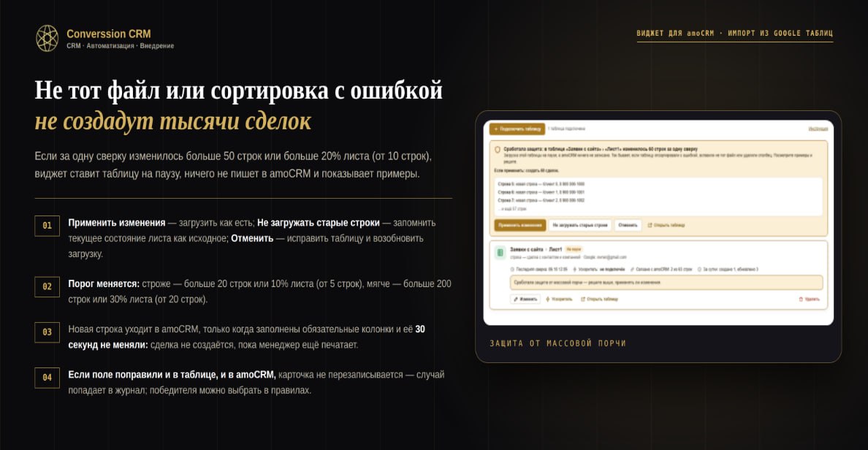This screenshot has height=450, width=868.
Task: Click the Conversion CRM brand name
Action: (108, 34)
